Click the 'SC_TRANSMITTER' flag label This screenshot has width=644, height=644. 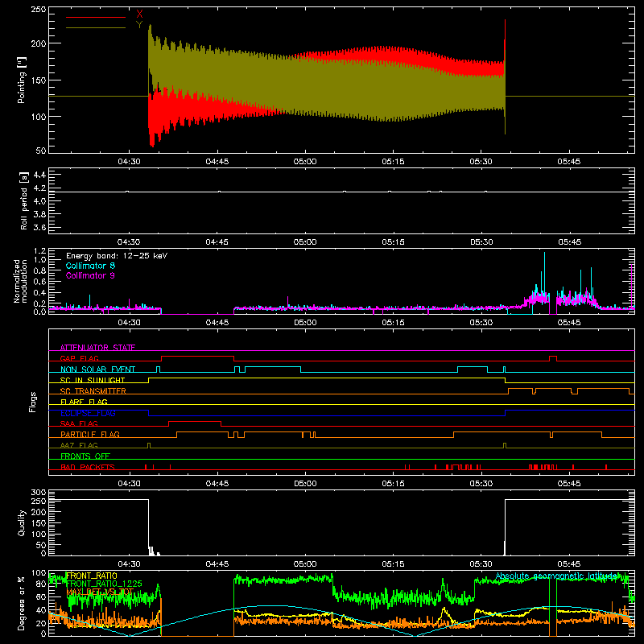click(93, 390)
